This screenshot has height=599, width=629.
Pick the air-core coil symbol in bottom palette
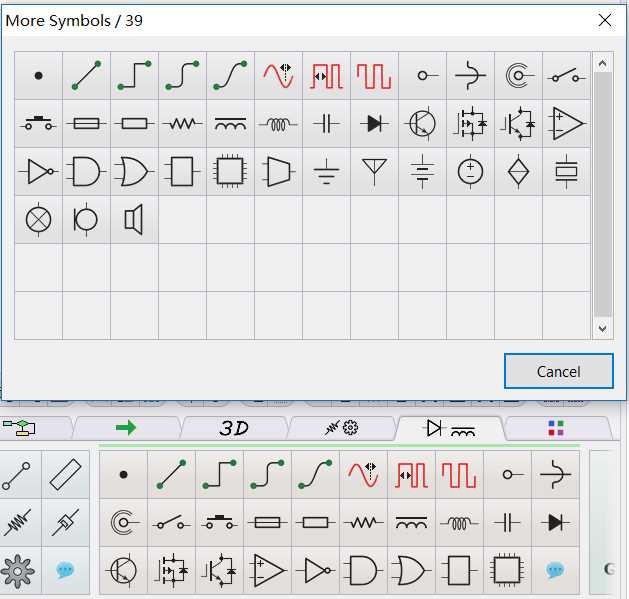point(459,523)
